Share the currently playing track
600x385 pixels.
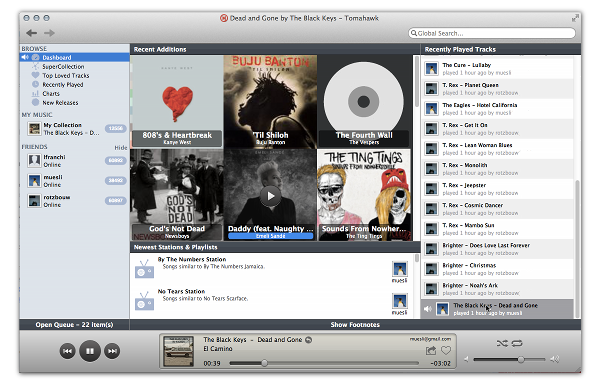[x=431, y=350]
